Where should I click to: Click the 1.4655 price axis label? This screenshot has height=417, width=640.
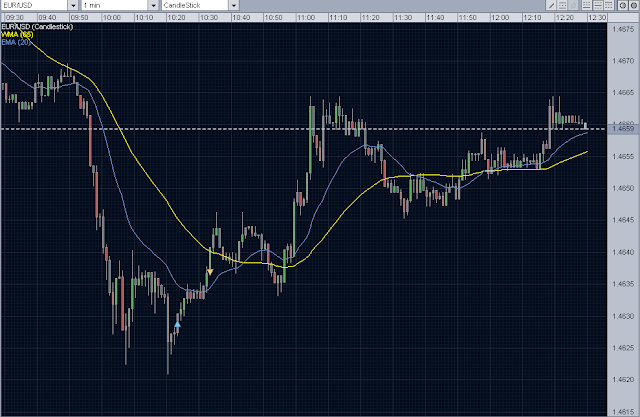(623, 157)
